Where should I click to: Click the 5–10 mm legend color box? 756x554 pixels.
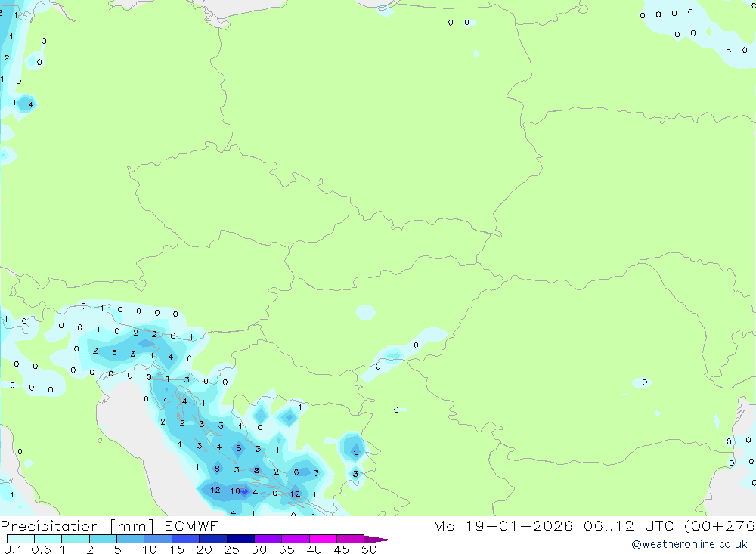(x=130, y=539)
